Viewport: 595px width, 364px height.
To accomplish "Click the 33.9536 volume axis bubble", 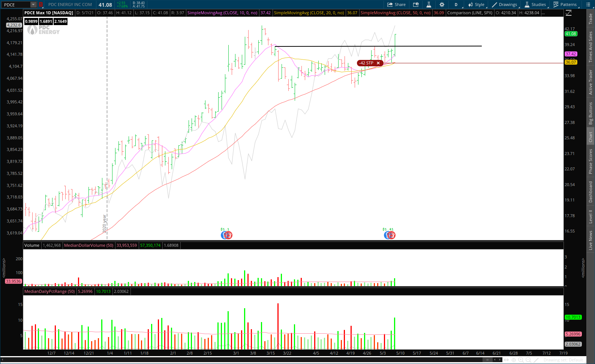I will 13,281.
